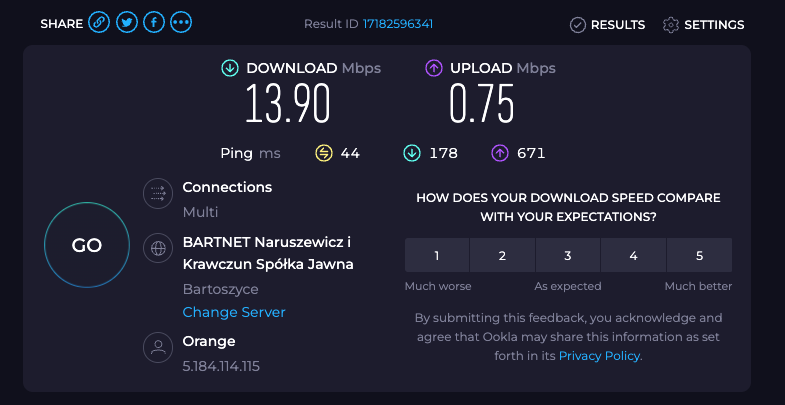Copy the share link icon
This screenshot has height=405, width=785.
click(x=99, y=23)
